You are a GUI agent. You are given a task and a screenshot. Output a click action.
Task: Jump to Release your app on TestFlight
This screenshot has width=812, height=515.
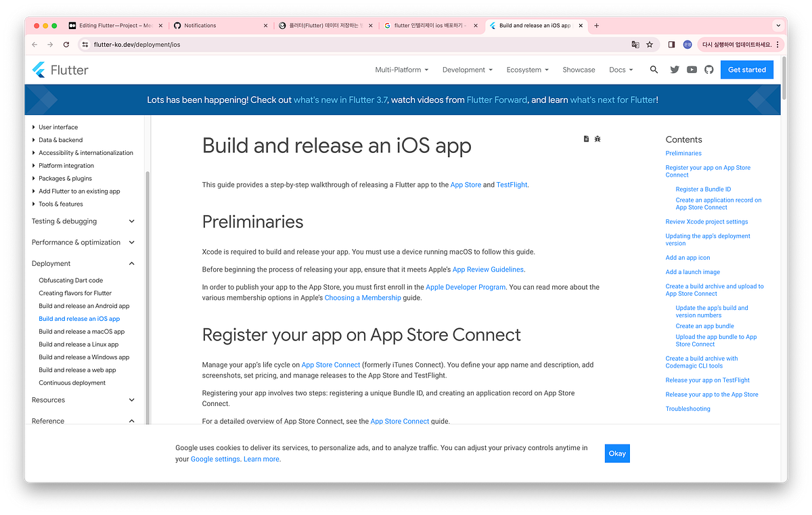(707, 380)
